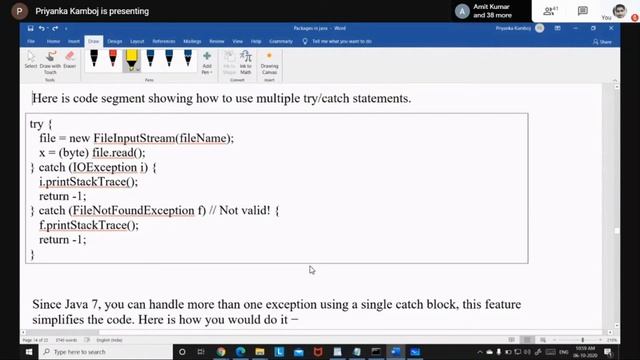Image resolution: width=640 pixels, height=360 pixels.
Task: Switch to the Layout tab
Action: [x=137, y=41]
